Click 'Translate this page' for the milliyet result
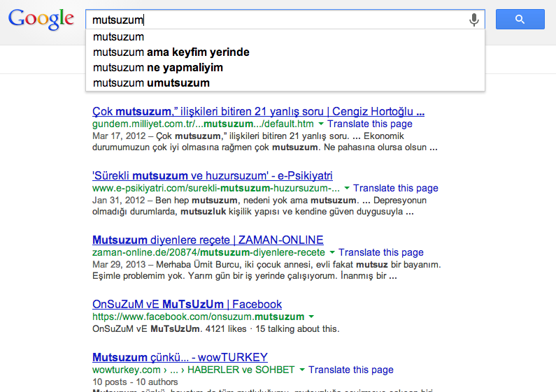The image size is (556, 392). point(369,124)
